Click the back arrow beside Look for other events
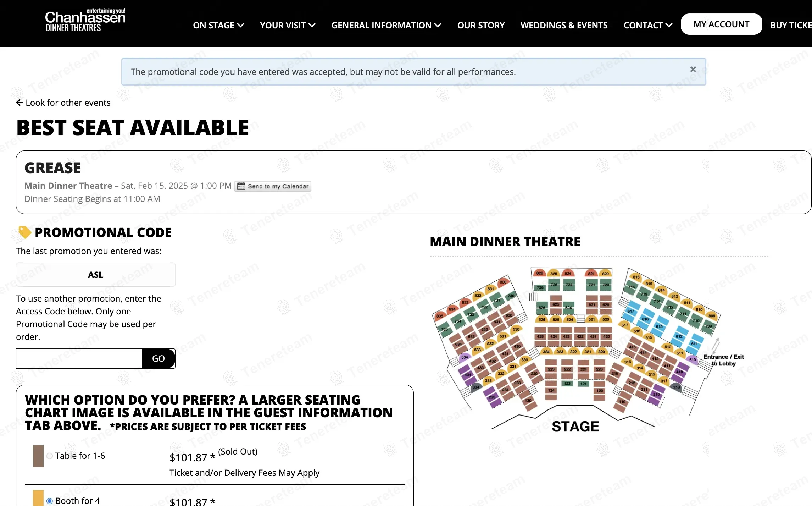The height and width of the screenshot is (506, 812). click(20, 103)
